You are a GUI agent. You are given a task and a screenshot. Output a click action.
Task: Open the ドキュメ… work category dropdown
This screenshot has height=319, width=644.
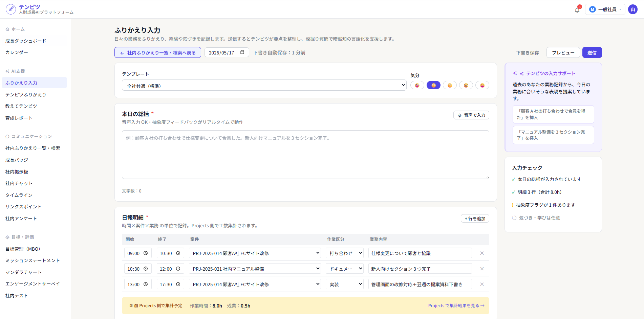pos(345,269)
